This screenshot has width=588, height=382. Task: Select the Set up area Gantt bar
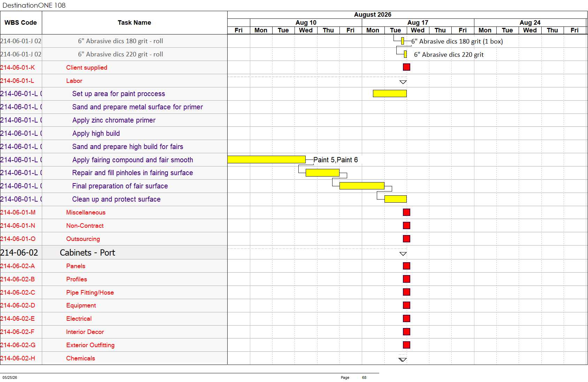(390, 93)
